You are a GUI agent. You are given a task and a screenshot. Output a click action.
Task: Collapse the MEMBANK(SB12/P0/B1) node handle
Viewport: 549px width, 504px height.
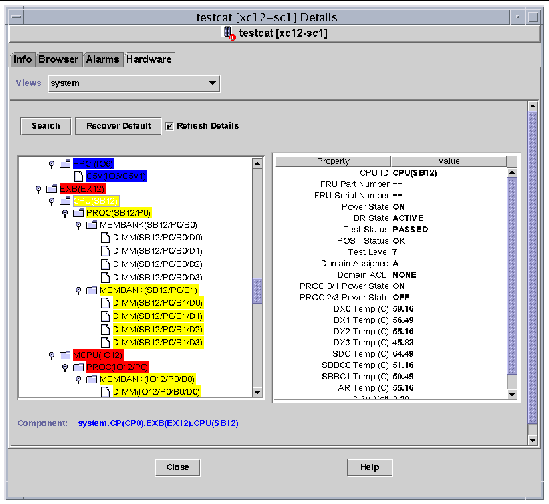coord(78,291)
